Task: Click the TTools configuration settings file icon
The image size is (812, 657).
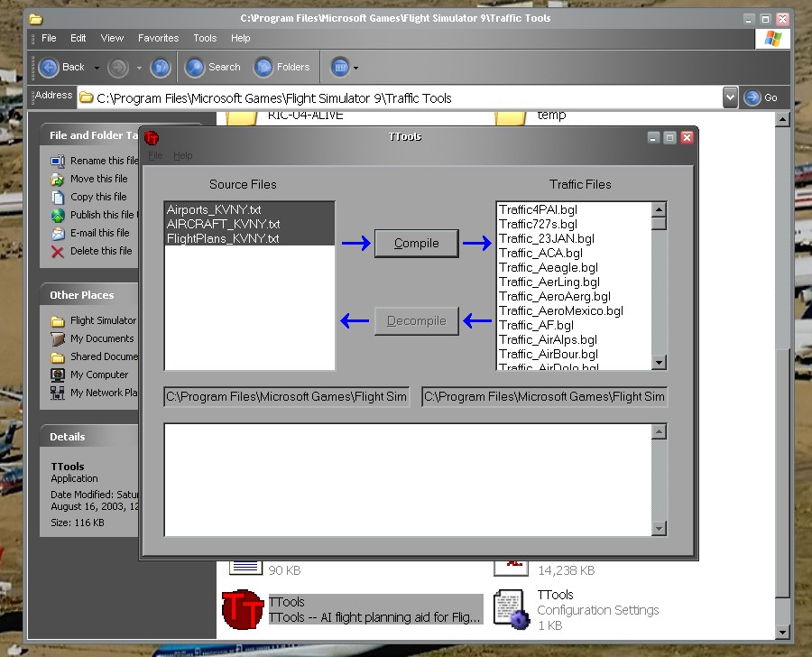Action: (512, 609)
